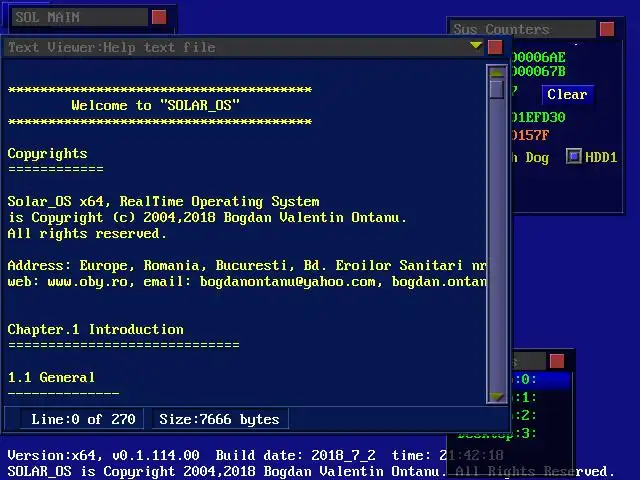Select desktop entry :2: in the list
Image resolution: width=640 pixels, height=480 pixels.
(542, 415)
